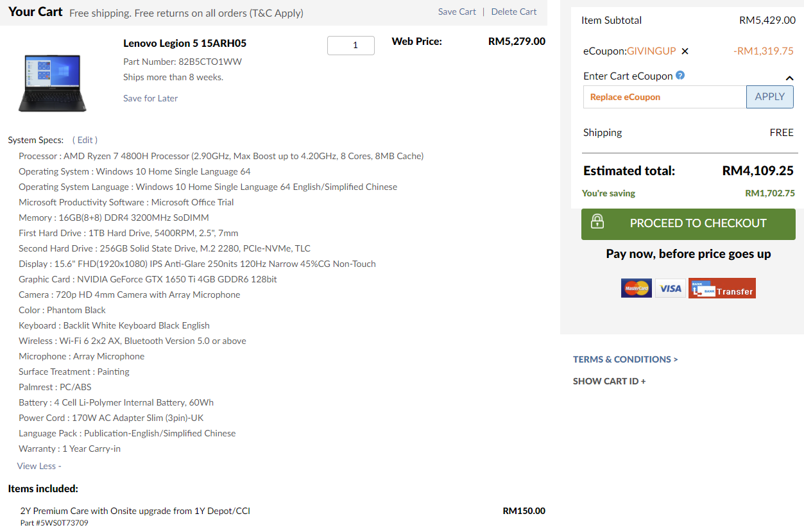804x532 pixels.
Task: Expand SHOW CART ID
Action: (609, 381)
